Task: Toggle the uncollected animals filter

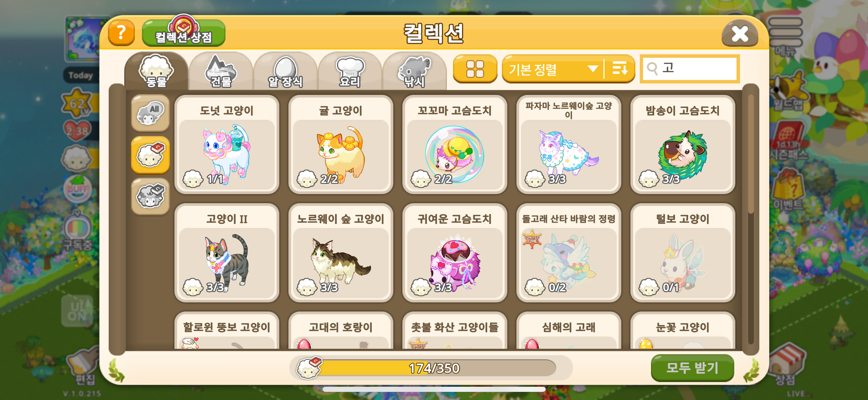Action: pyautogui.click(x=150, y=197)
